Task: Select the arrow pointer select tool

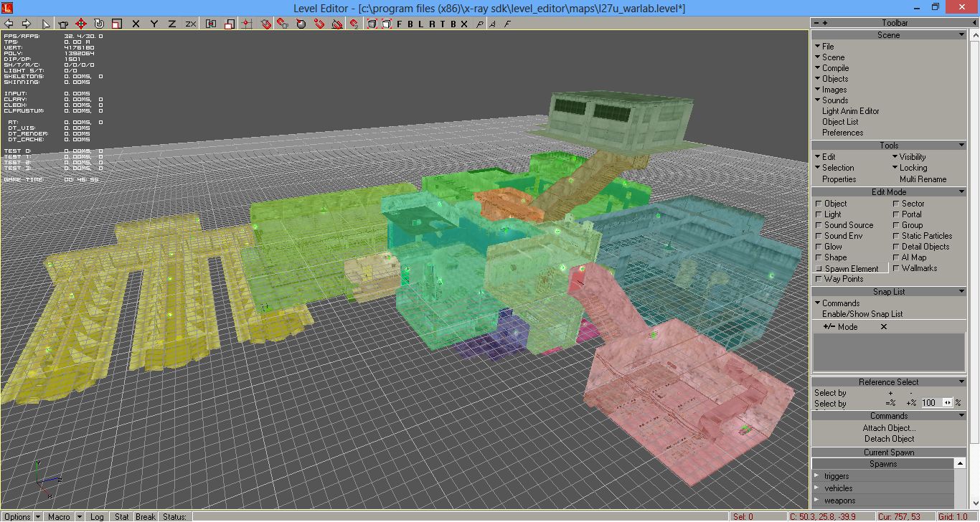Action: [47, 24]
